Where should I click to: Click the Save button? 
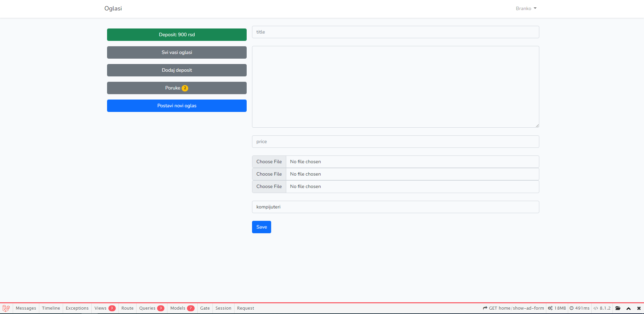tap(261, 227)
